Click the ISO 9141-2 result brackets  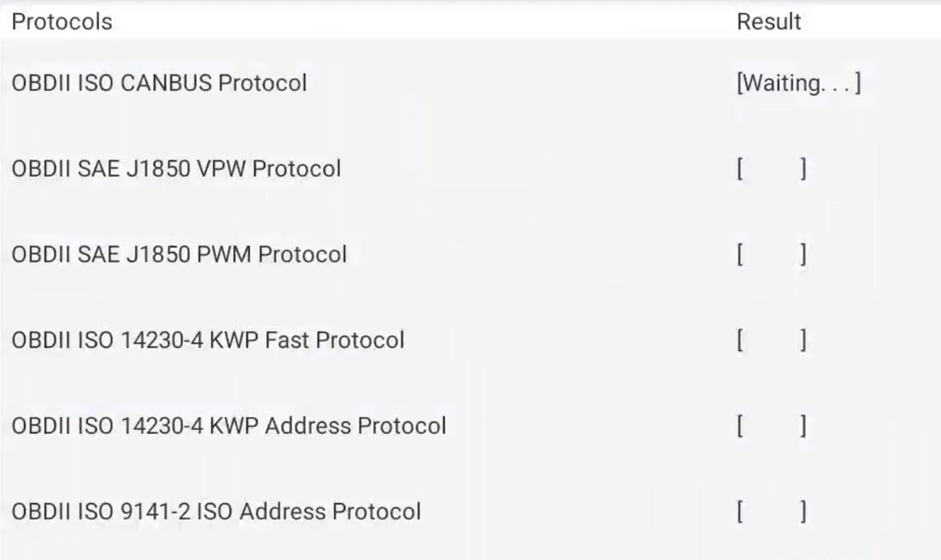[x=771, y=512]
